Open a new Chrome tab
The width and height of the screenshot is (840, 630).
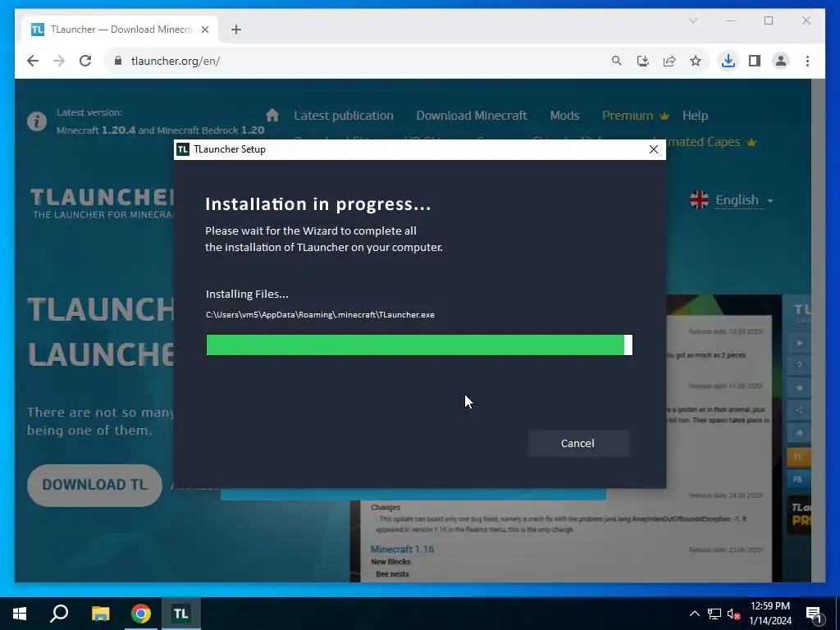pyautogui.click(x=236, y=30)
